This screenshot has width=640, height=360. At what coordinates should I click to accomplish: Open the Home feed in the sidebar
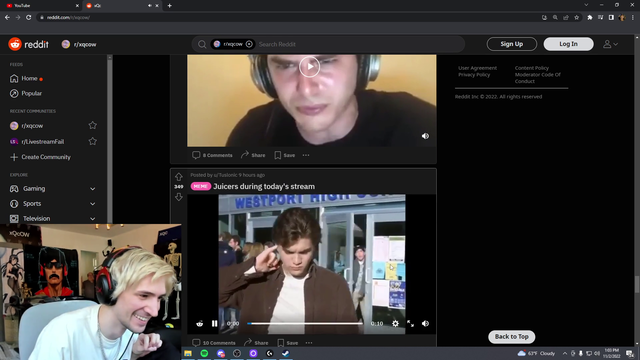(x=29, y=78)
